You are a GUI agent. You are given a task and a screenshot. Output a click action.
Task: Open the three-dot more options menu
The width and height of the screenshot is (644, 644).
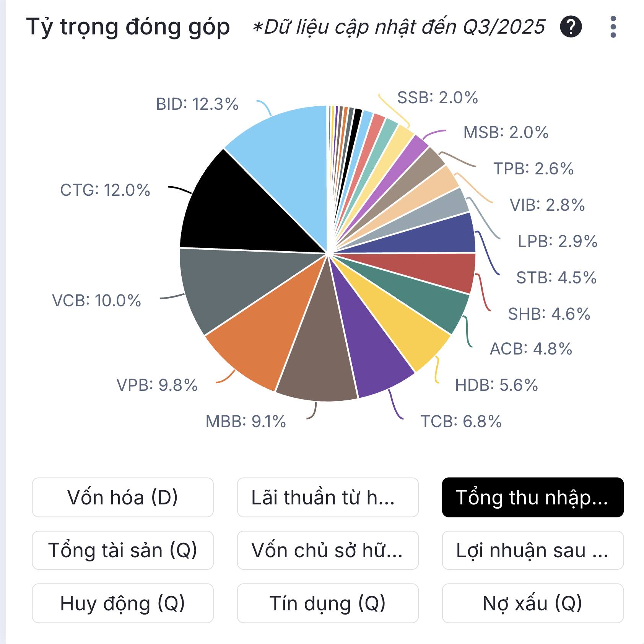pyautogui.click(x=613, y=27)
